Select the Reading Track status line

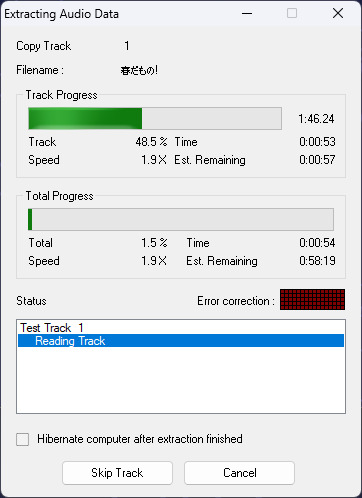tap(181, 341)
